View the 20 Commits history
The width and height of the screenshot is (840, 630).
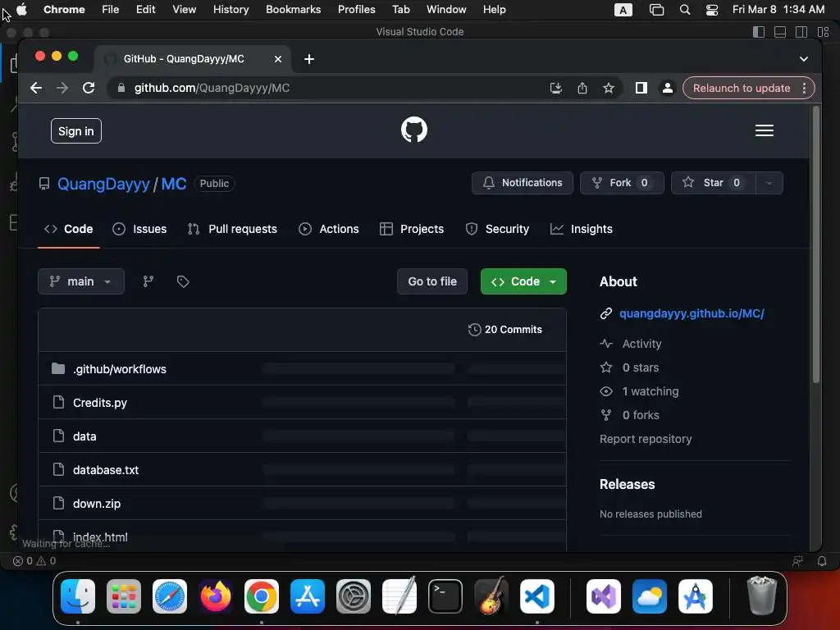505,330
